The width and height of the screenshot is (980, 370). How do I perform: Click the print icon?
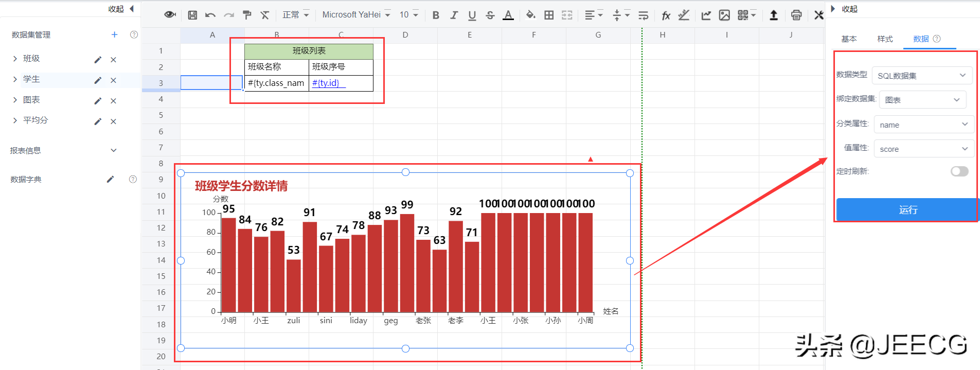pos(796,15)
